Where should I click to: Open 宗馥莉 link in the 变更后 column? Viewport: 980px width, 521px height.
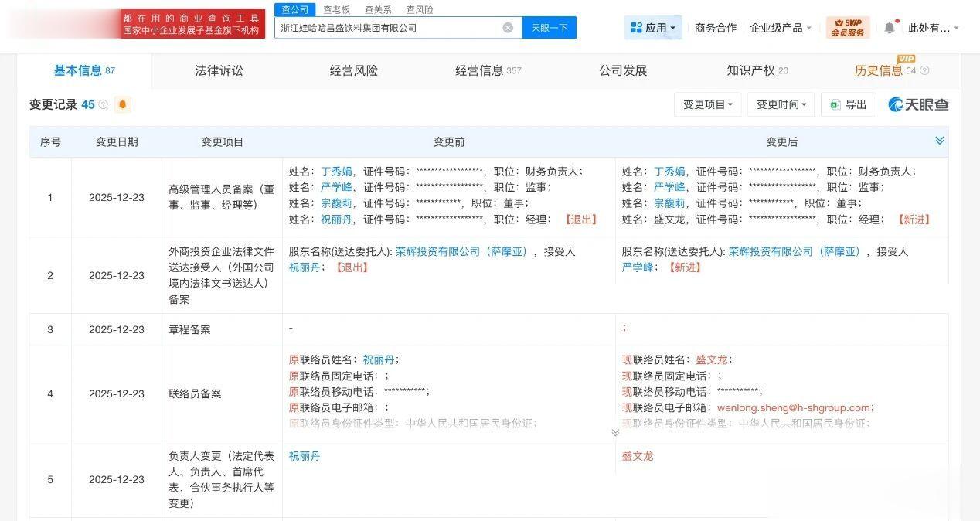(x=669, y=203)
